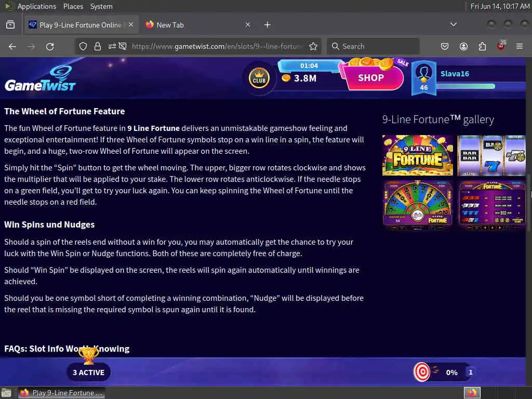Click the show desktop icon in bottom panel
This screenshot has width=532, height=399.
click(x=6, y=393)
